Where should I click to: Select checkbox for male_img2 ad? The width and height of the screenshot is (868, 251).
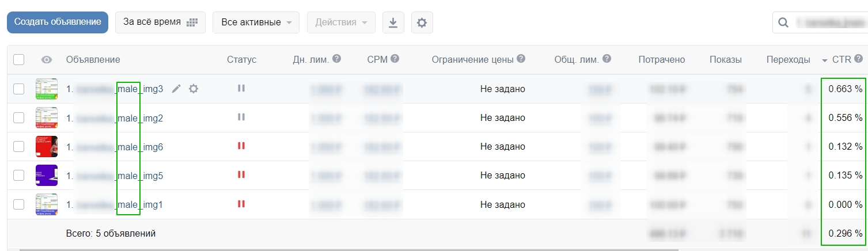pyautogui.click(x=19, y=117)
